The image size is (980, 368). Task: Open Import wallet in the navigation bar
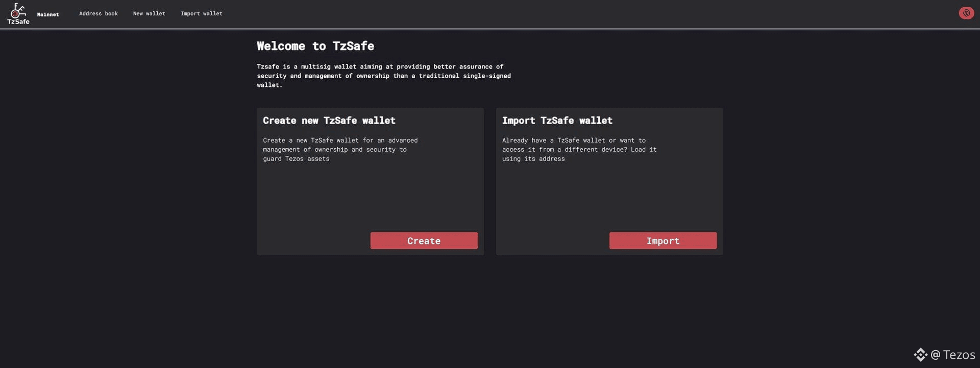202,14
